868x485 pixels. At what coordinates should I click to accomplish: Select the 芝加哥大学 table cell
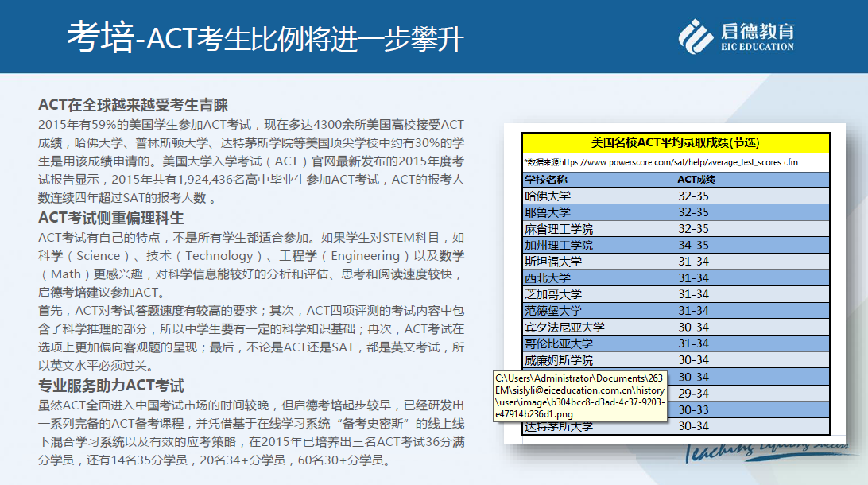(x=553, y=294)
